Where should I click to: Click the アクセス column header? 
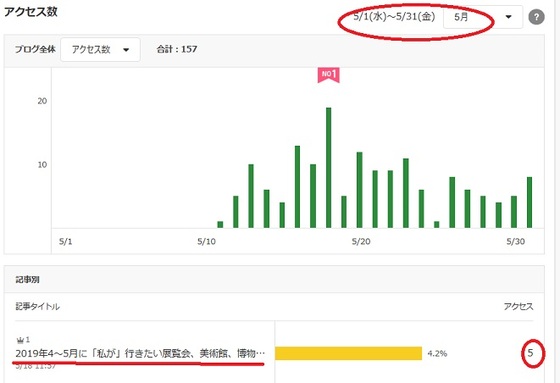[x=518, y=306]
